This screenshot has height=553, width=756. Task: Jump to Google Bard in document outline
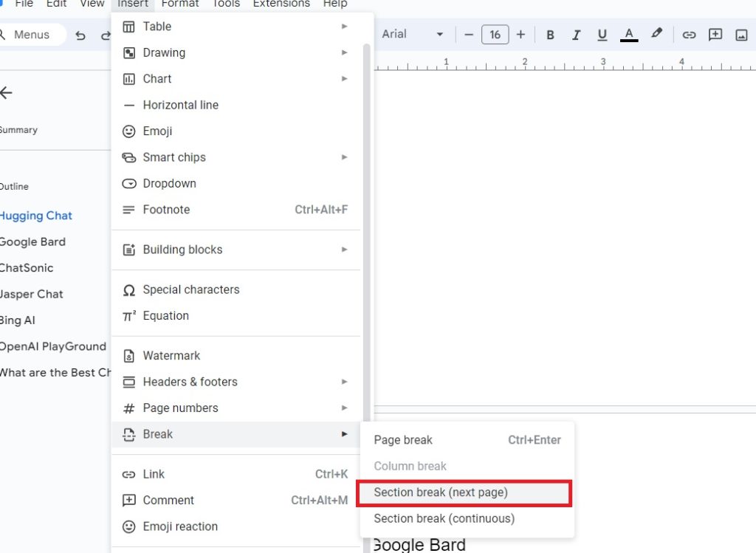[x=33, y=241]
